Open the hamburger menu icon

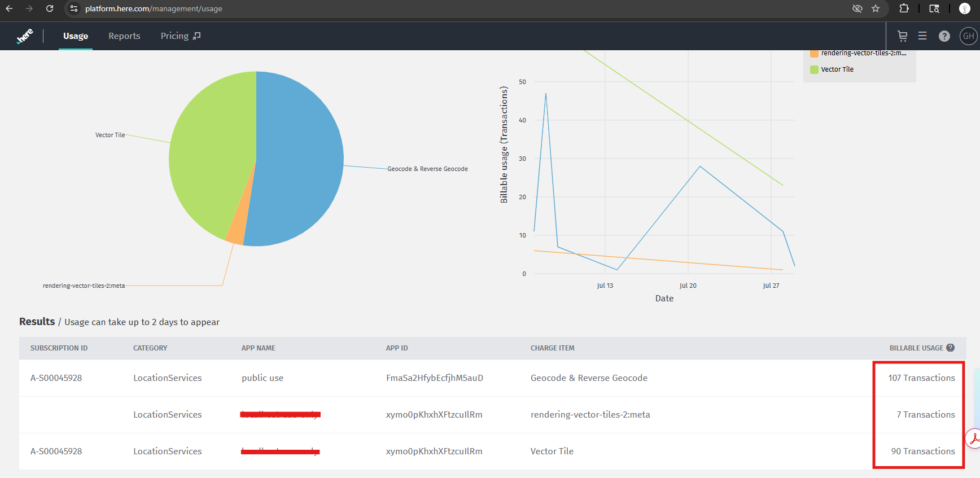coord(922,36)
